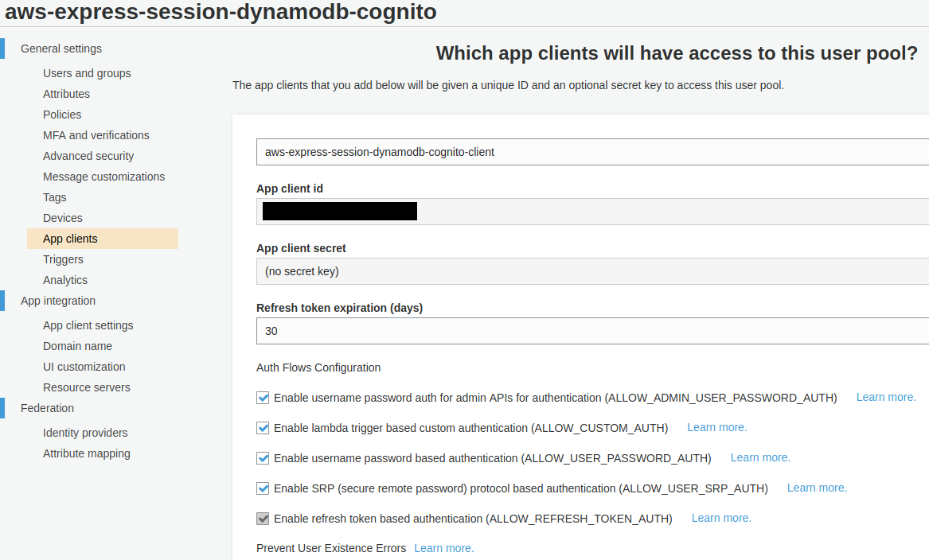
Task: Navigate to Resource servers
Action: click(x=87, y=387)
